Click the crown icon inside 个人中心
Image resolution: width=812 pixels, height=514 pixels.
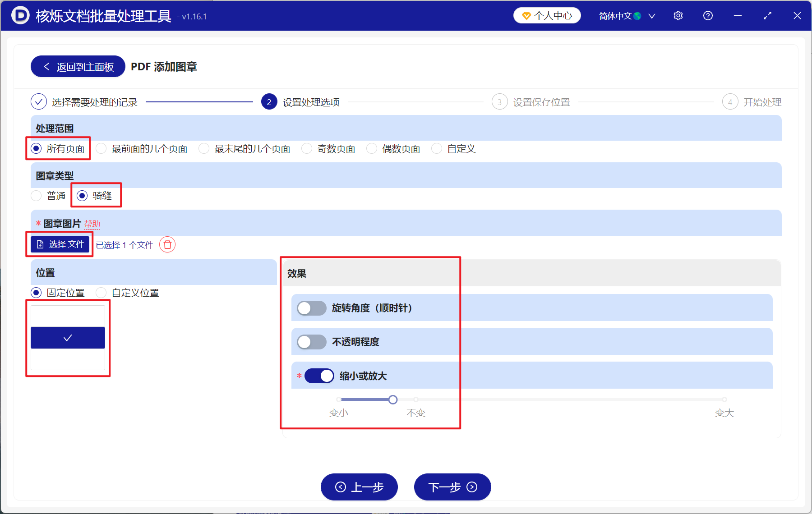click(526, 15)
